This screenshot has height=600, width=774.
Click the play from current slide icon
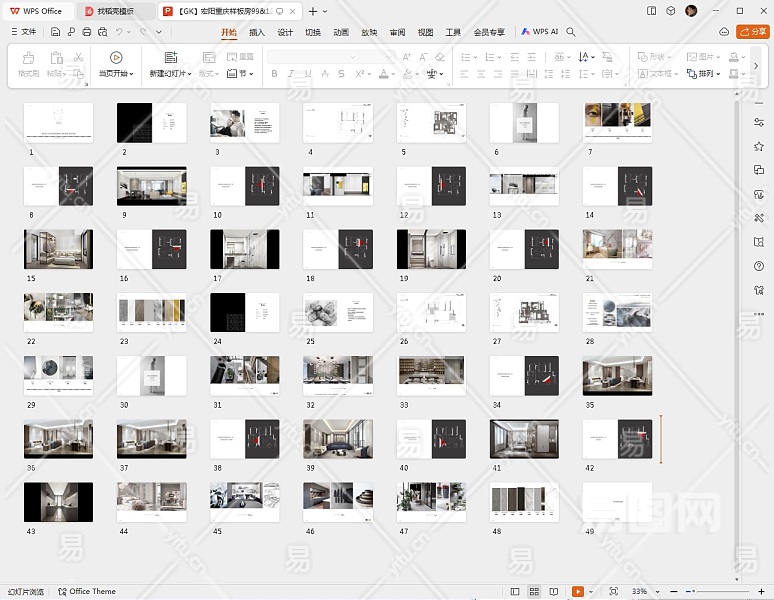116,58
